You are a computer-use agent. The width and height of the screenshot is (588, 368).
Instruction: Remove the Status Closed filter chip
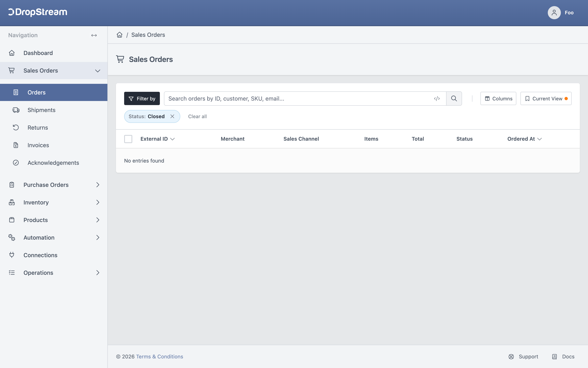click(172, 116)
